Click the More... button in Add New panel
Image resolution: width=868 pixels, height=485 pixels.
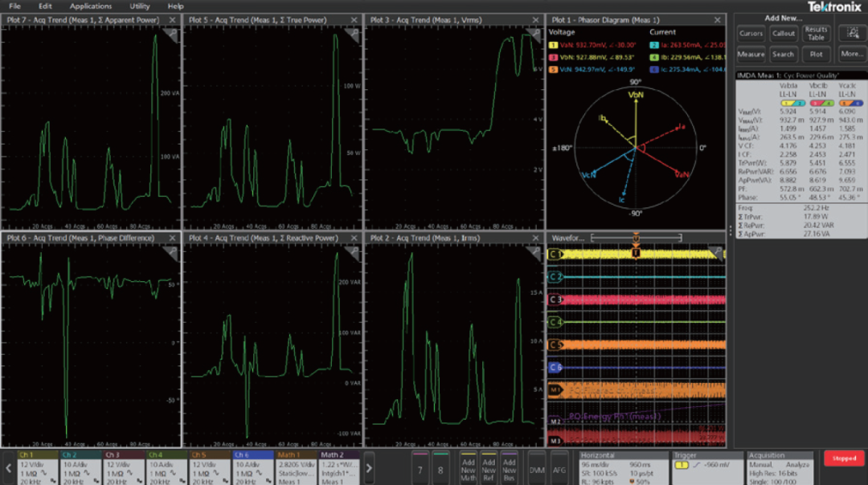click(851, 55)
